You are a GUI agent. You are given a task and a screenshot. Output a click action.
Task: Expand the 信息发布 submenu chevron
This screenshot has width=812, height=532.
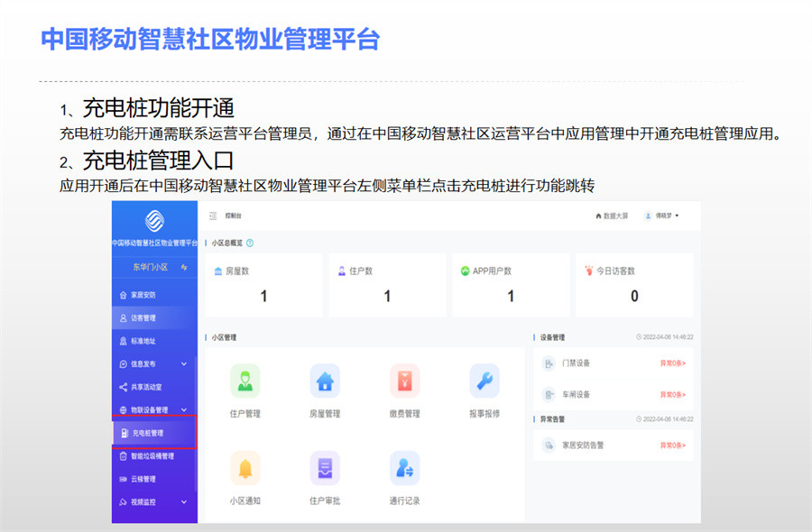coord(184,363)
